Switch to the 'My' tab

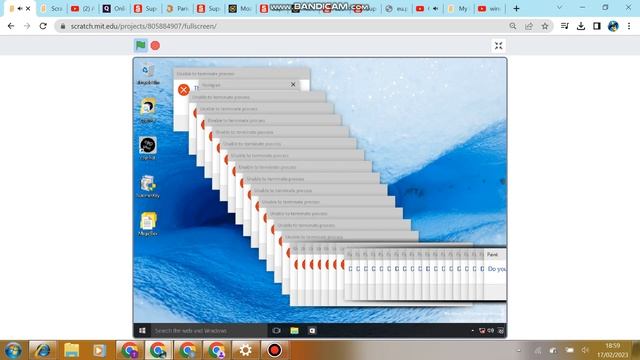point(459,9)
